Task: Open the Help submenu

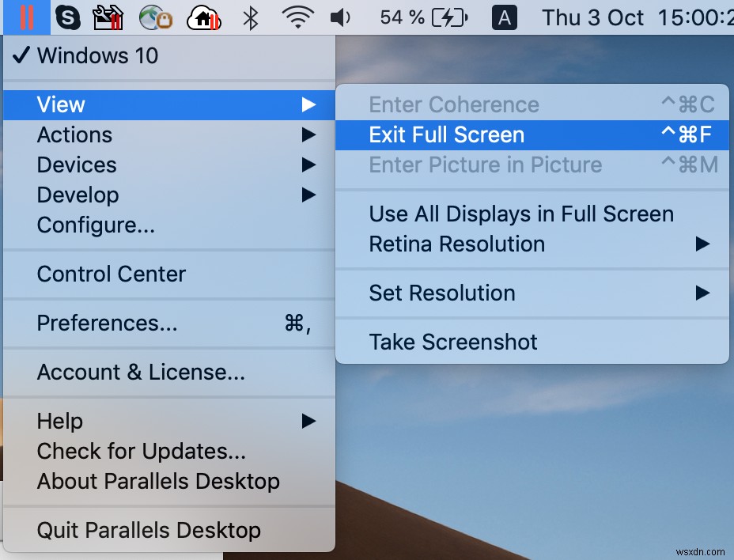Action: click(59, 422)
